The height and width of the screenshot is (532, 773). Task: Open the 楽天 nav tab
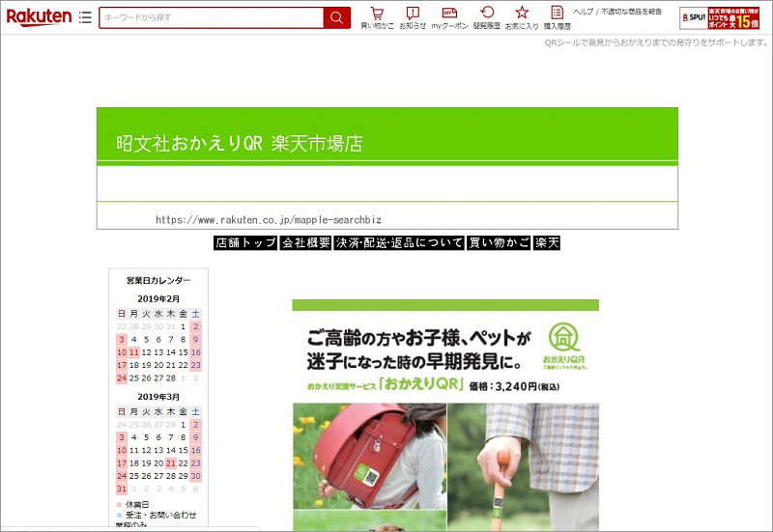tap(547, 243)
